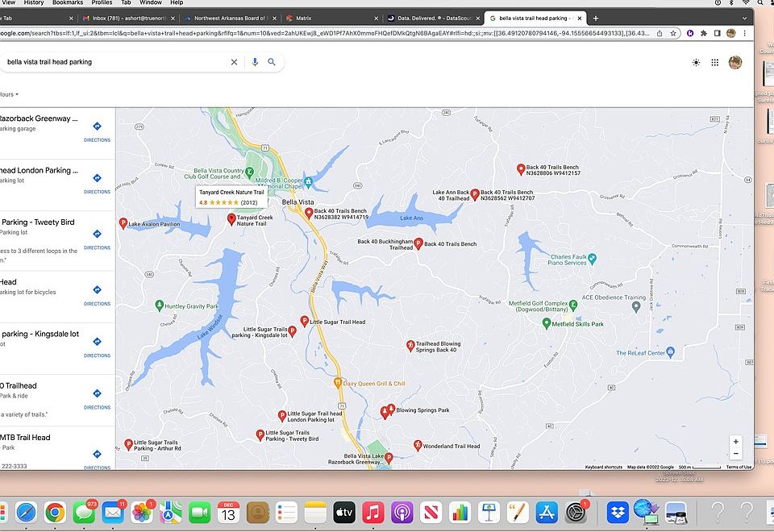This screenshot has width=774, height=532.
Task: Open the Bookmarks menu
Action: point(68,2)
